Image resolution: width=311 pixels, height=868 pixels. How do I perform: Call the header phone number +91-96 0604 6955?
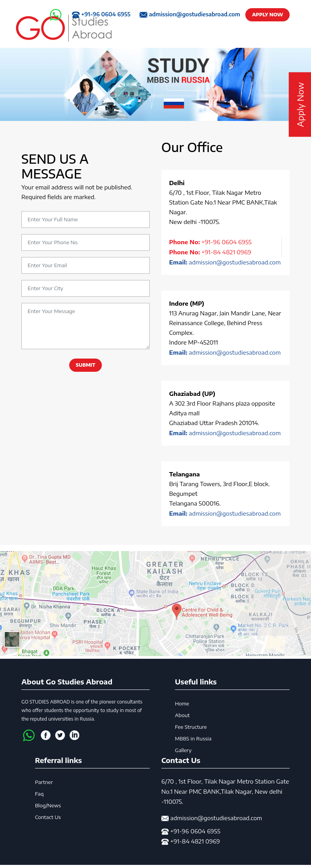pos(106,14)
